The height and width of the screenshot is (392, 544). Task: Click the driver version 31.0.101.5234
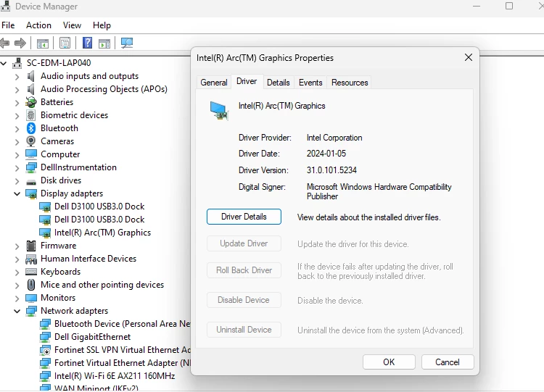[x=331, y=170]
